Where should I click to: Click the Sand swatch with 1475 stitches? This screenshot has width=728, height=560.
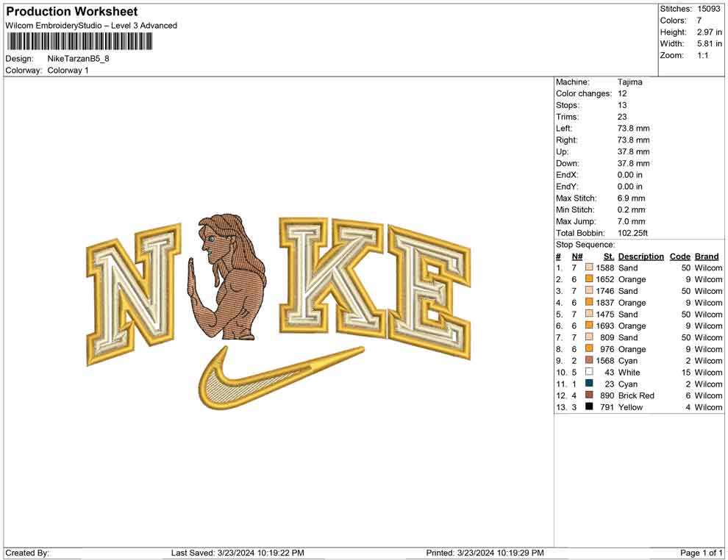pos(589,314)
